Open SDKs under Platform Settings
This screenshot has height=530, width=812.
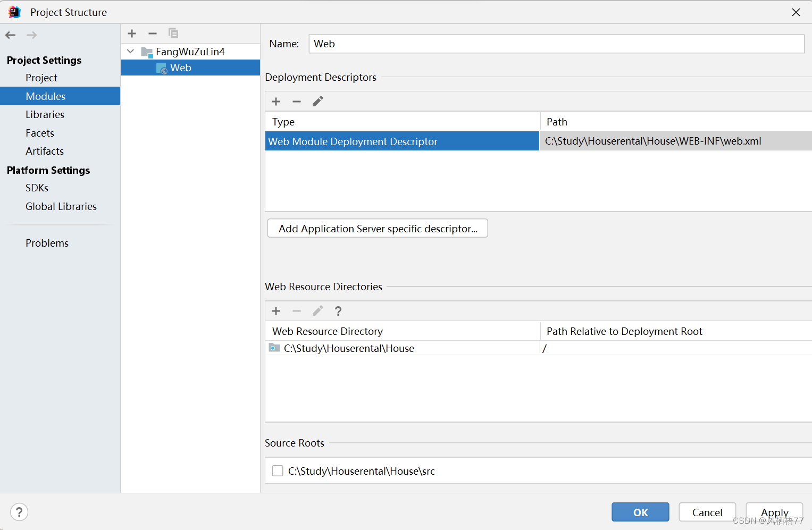37,188
